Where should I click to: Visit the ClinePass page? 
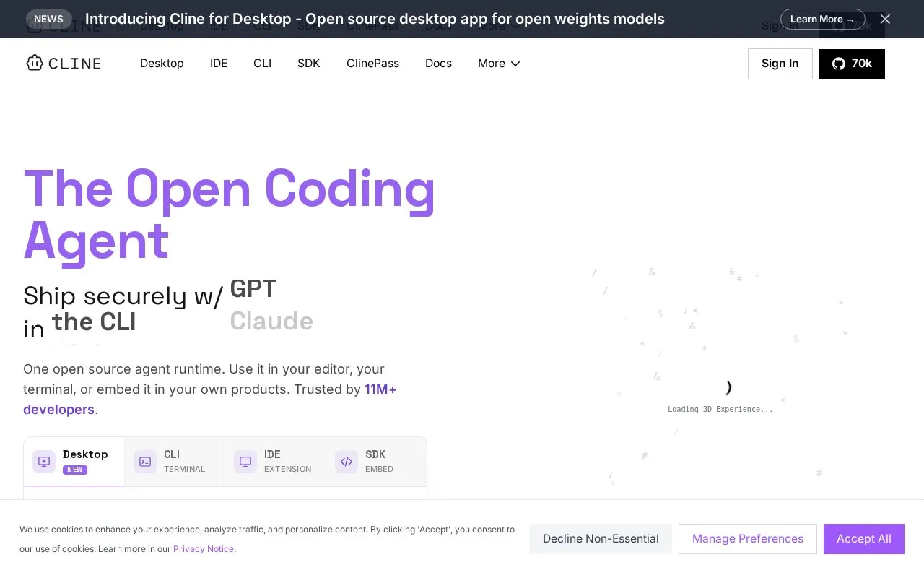pyautogui.click(x=372, y=64)
